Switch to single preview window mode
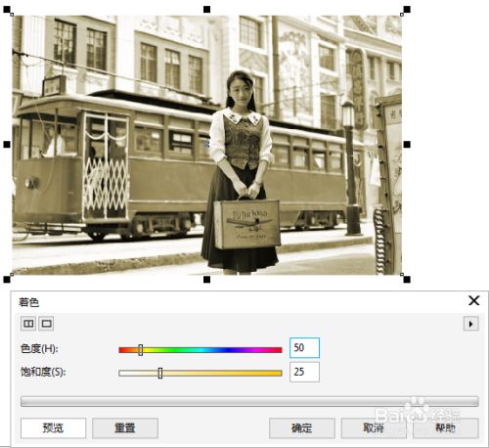489x448 pixels. point(46,324)
